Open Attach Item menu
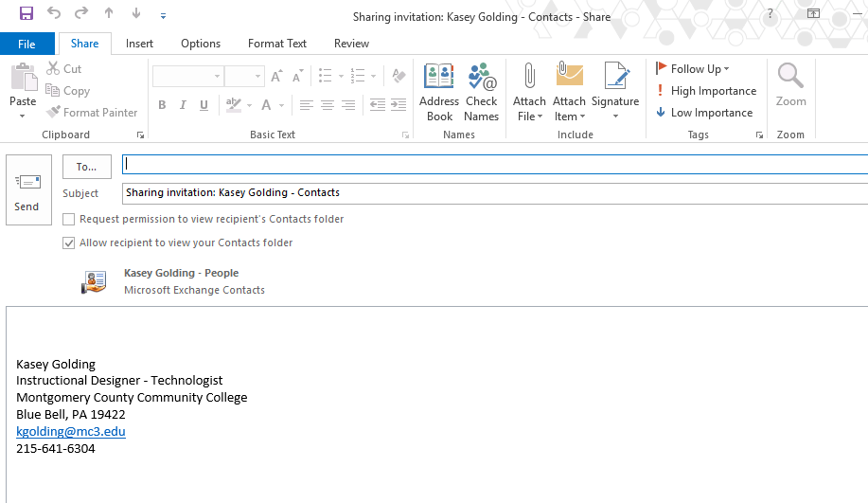Viewport: 868px width, 503px height. (x=569, y=92)
